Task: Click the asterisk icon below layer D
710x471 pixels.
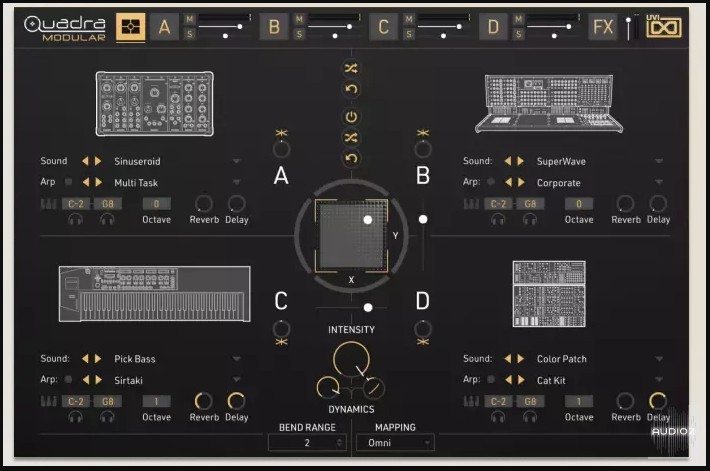Action: pos(423,342)
